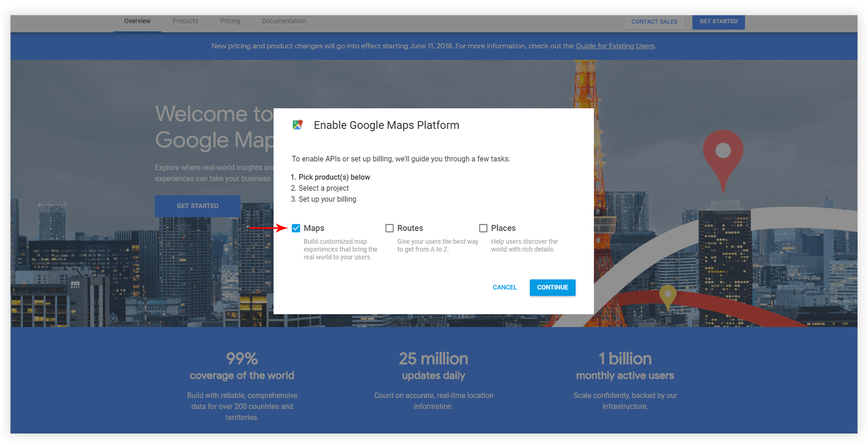The image size is (868, 444).
Task: Click the Routes description text
Action: 437,245
